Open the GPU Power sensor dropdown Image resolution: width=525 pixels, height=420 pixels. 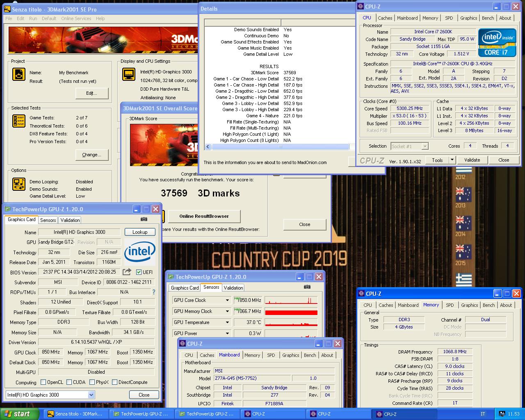tap(227, 333)
